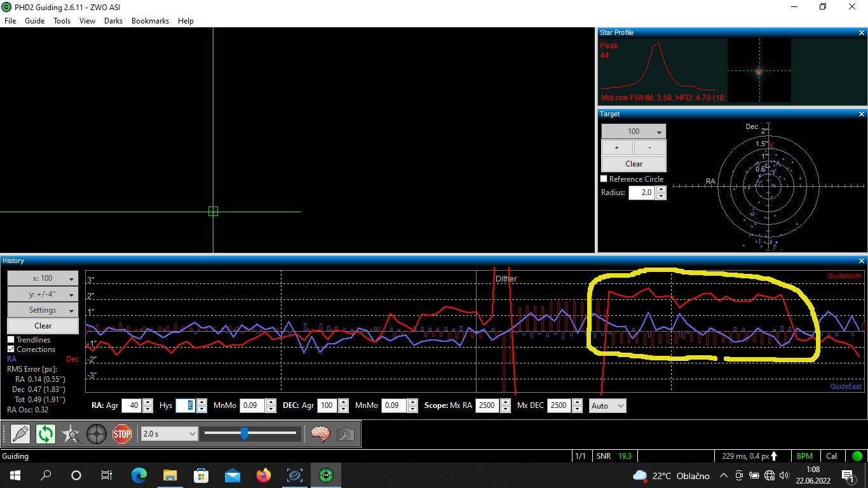The width and height of the screenshot is (868, 488).
Task: Click the auto-select star icon
Action: (x=71, y=434)
